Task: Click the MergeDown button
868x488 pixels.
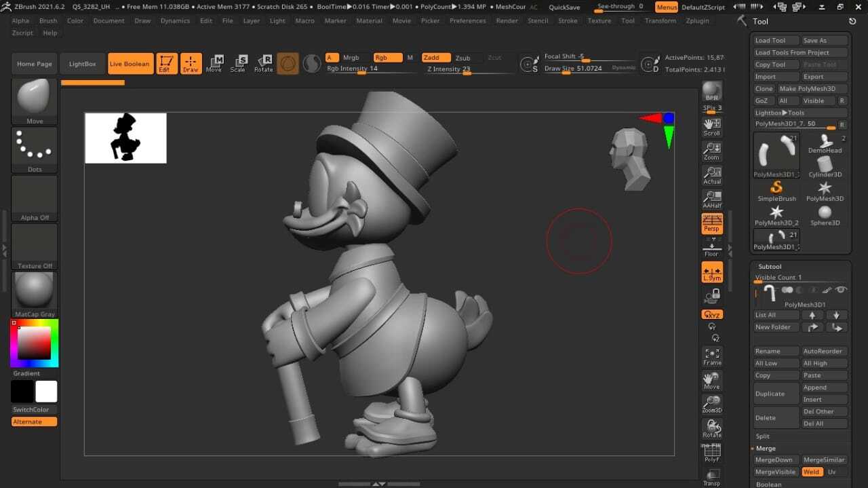Action: 776,459
